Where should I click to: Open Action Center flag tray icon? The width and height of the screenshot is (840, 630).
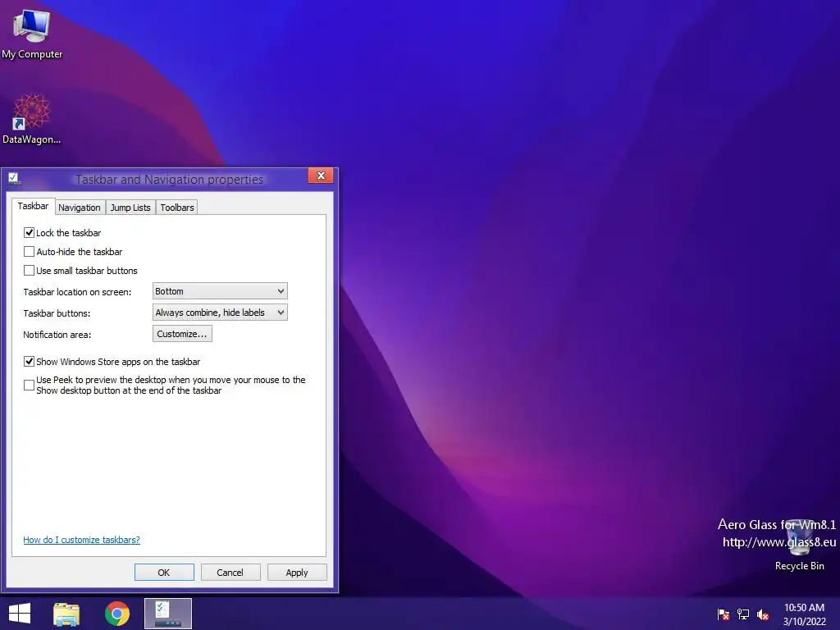(x=724, y=614)
